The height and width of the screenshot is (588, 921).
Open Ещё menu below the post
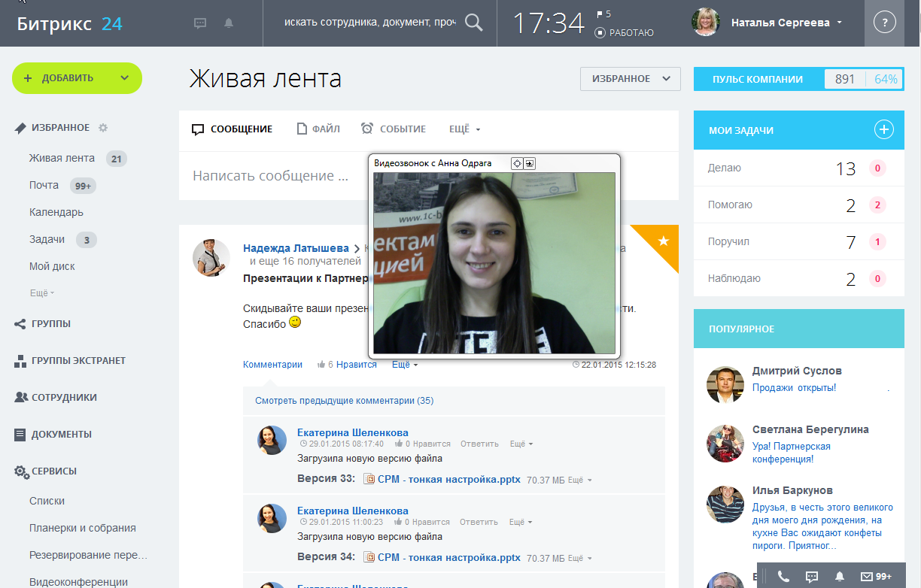pyautogui.click(x=405, y=365)
